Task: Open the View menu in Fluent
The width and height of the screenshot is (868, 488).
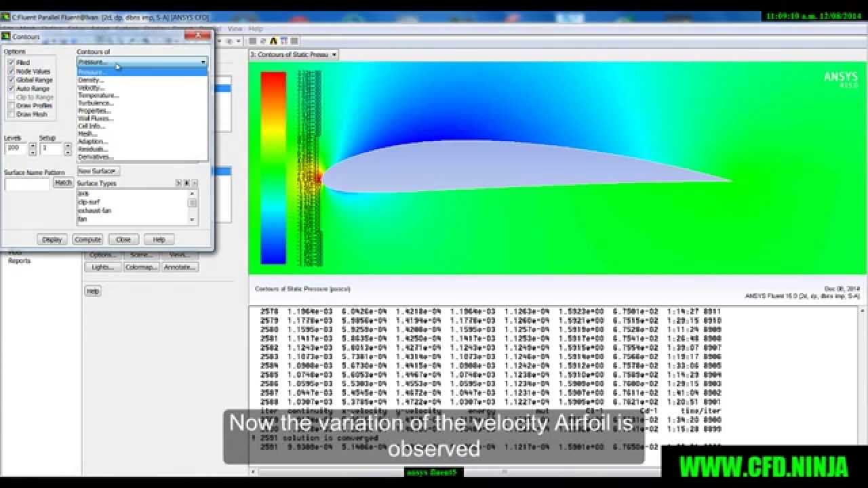Action: pos(235,29)
